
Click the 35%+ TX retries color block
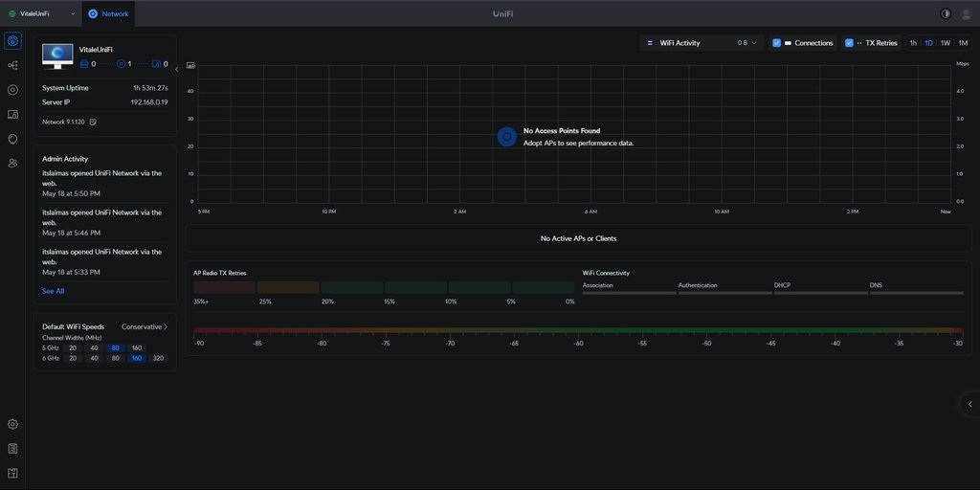pyautogui.click(x=224, y=287)
